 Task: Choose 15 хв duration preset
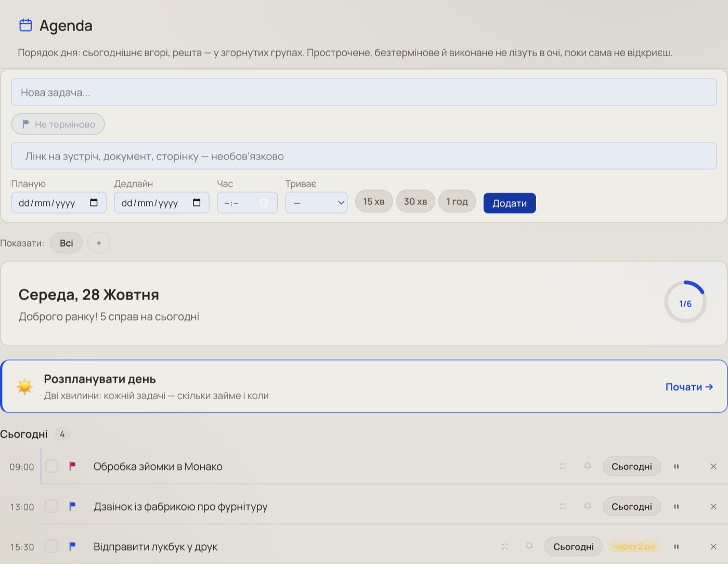(374, 202)
